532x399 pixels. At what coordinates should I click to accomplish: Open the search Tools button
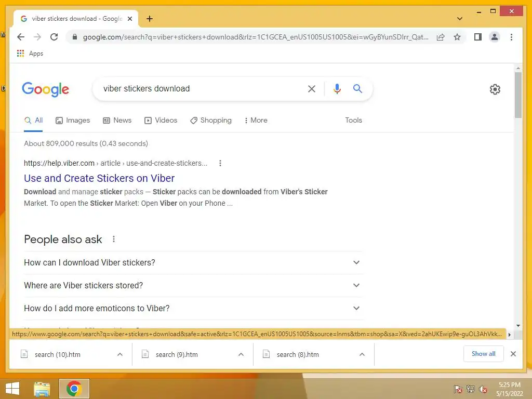[353, 120]
